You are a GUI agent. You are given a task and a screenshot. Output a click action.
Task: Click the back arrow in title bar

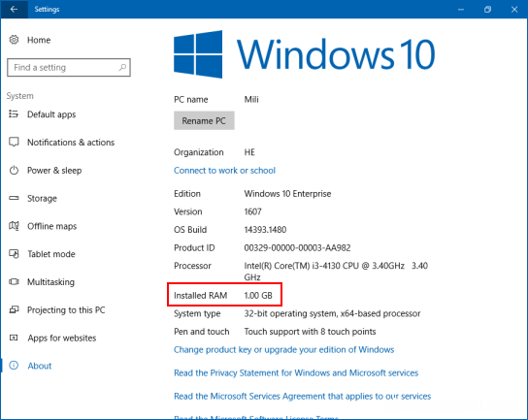pos(14,9)
